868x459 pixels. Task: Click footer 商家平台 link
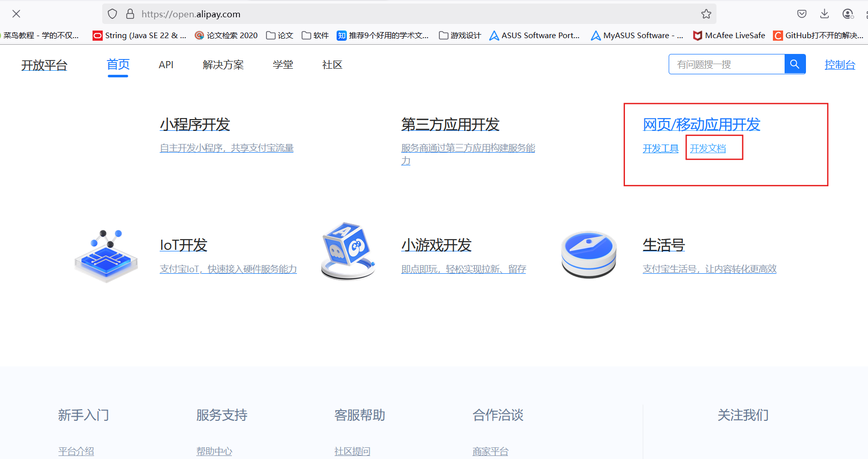click(490, 451)
